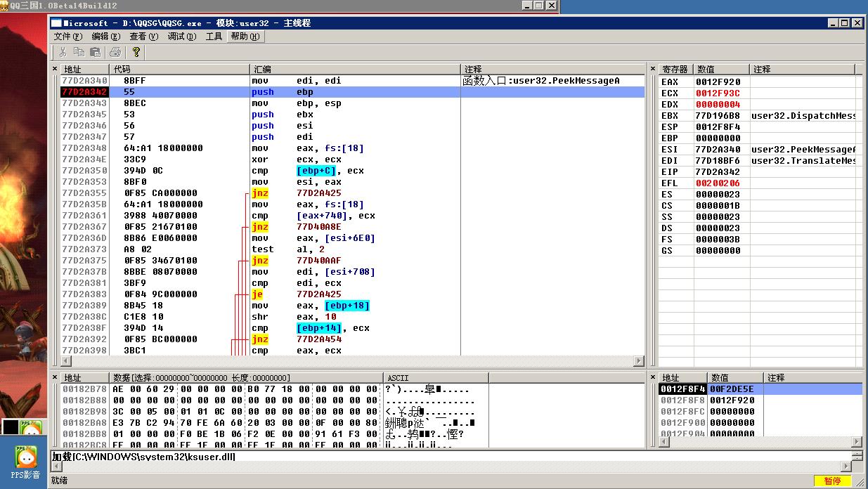Click ESP register value 0012F8F4

[x=718, y=127]
